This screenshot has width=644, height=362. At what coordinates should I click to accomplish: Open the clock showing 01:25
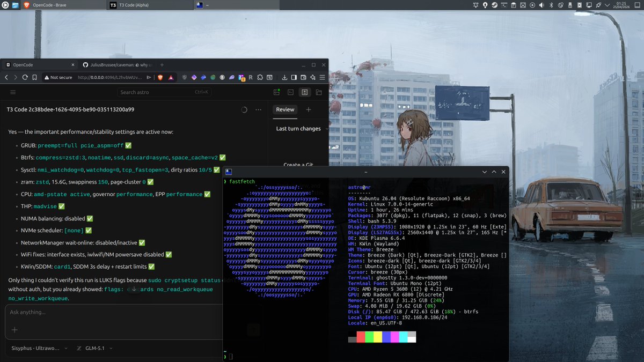click(621, 5)
